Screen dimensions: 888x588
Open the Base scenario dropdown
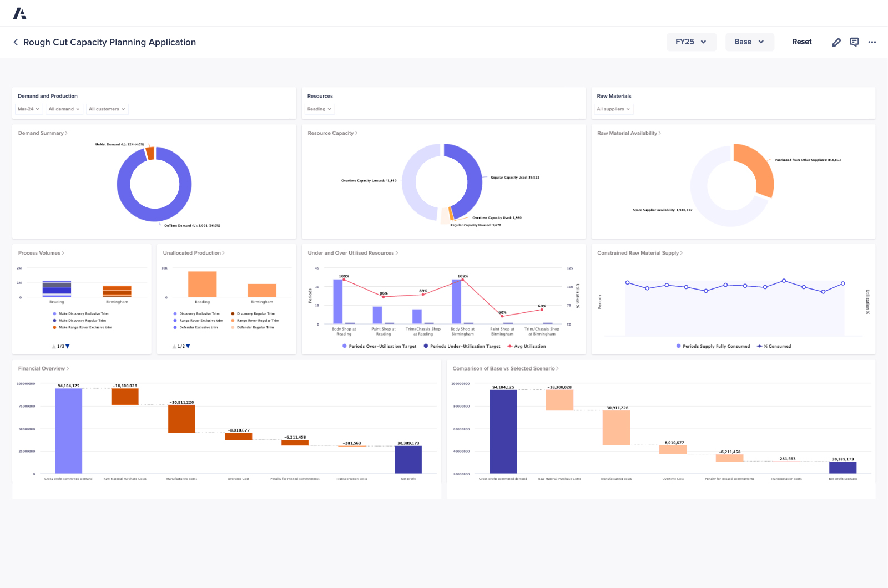pos(750,42)
